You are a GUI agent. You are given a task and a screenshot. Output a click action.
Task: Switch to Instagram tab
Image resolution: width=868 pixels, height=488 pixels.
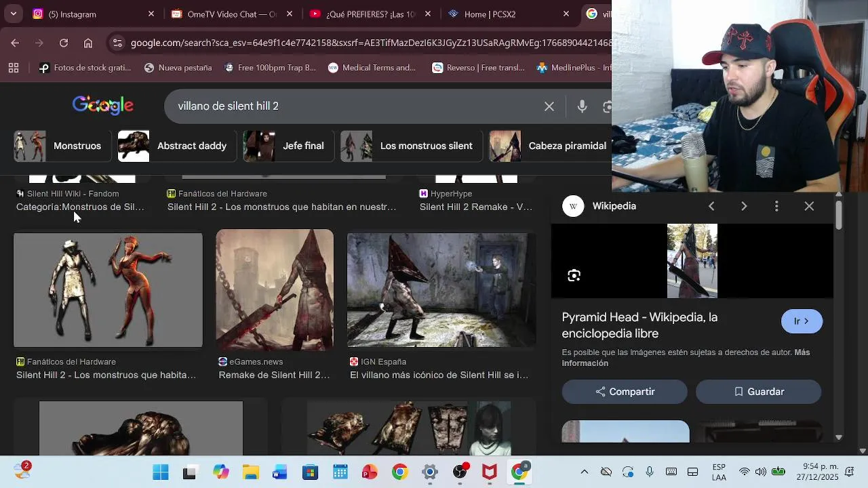pyautogui.click(x=94, y=14)
